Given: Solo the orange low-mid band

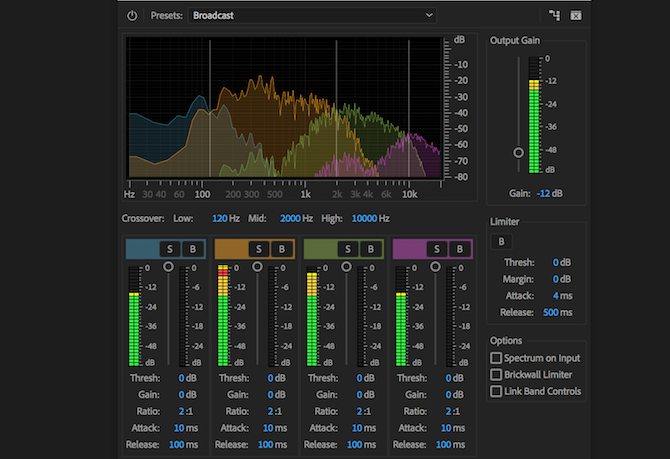Looking at the screenshot, I should click(259, 249).
